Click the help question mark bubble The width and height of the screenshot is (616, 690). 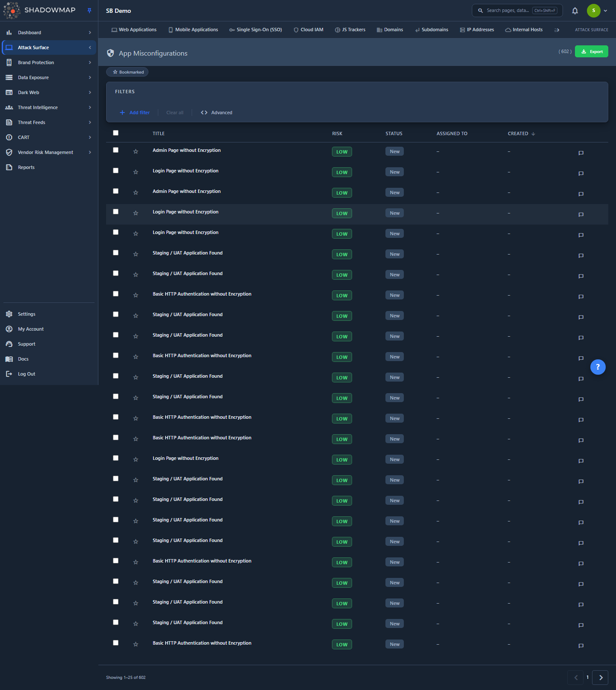[598, 367]
